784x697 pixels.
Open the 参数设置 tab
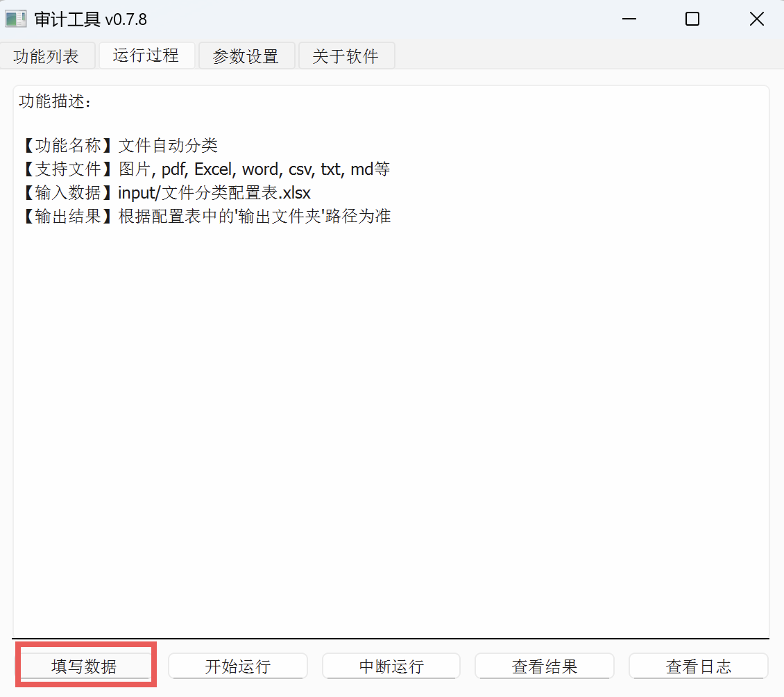pos(246,56)
